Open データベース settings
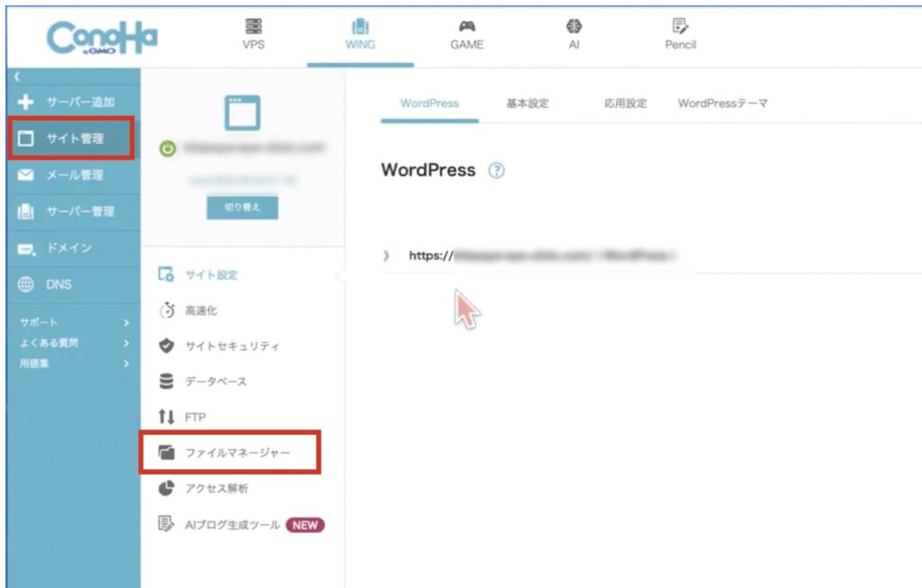The width and height of the screenshot is (922, 588). coord(215,382)
